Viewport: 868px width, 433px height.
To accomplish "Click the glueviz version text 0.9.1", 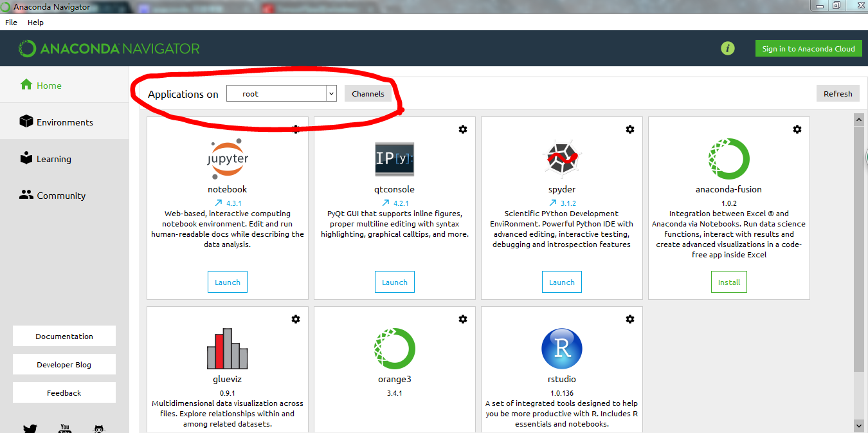I will coord(227,393).
